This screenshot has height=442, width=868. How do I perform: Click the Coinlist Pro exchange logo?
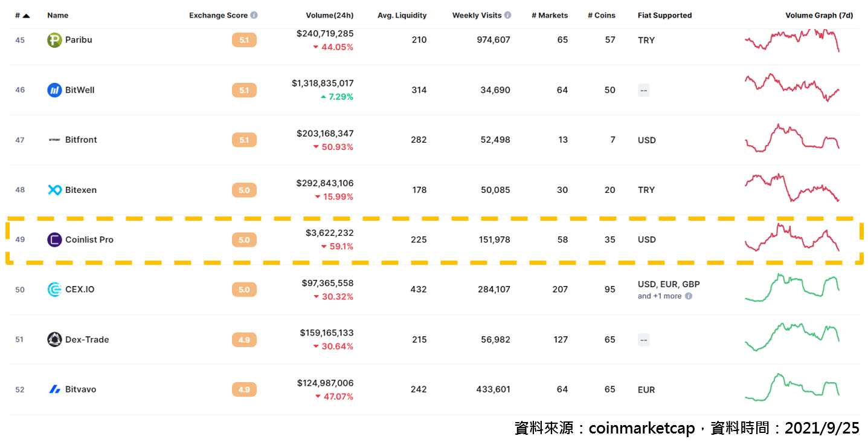click(x=54, y=239)
